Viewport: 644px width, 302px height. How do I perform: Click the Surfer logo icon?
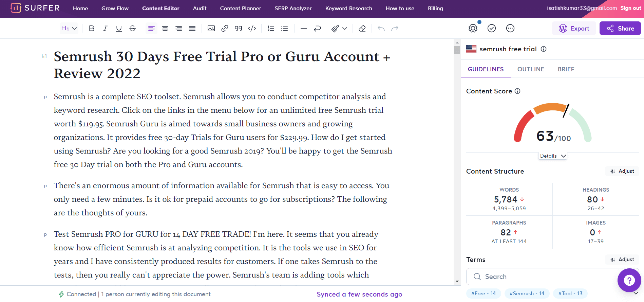pos(16,8)
